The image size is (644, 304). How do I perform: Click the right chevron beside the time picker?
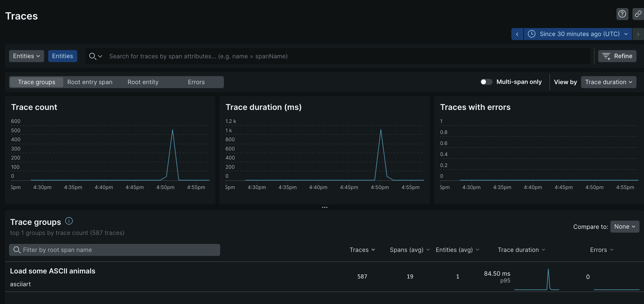pyautogui.click(x=638, y=34)
